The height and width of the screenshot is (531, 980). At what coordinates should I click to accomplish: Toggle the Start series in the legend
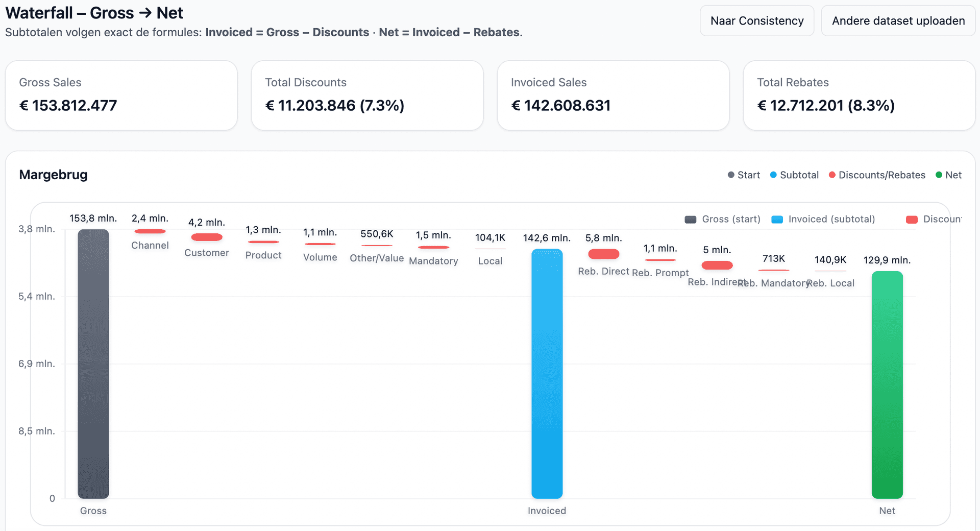pos(744,175)
